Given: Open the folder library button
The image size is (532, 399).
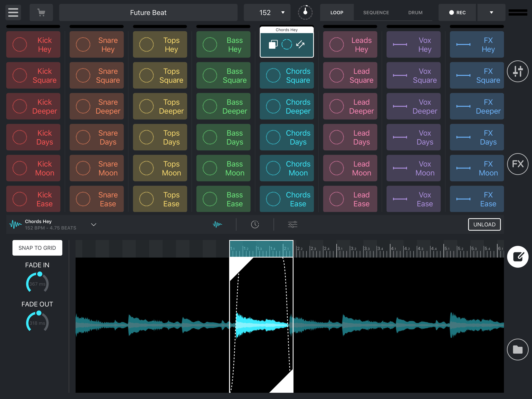Looking at the screenshot, I should click(517, 350).
